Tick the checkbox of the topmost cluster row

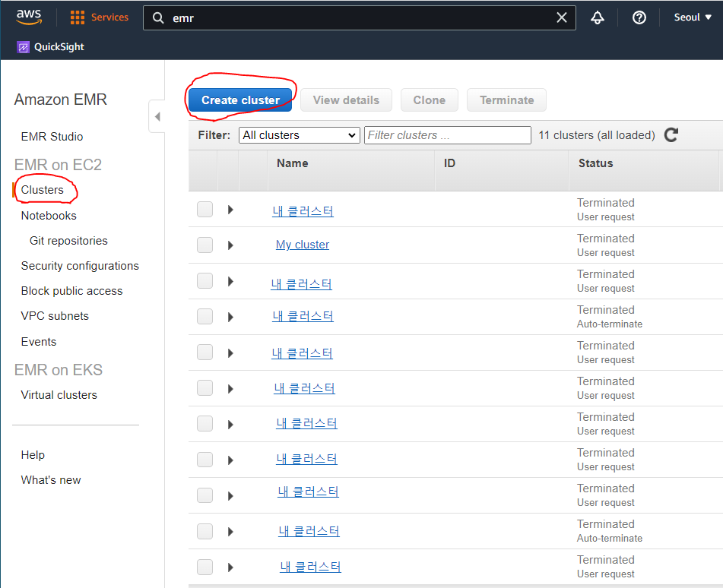pos(205,209)
